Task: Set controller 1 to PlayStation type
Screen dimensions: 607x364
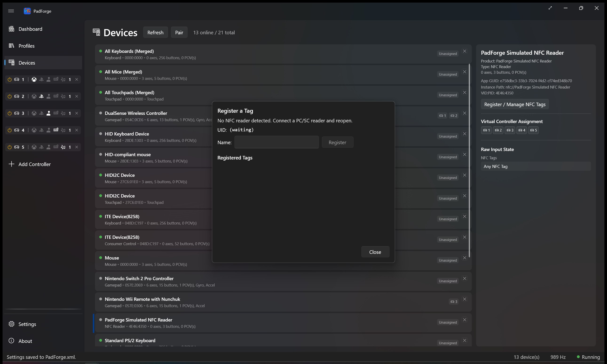Action: [x=41, y=79]
